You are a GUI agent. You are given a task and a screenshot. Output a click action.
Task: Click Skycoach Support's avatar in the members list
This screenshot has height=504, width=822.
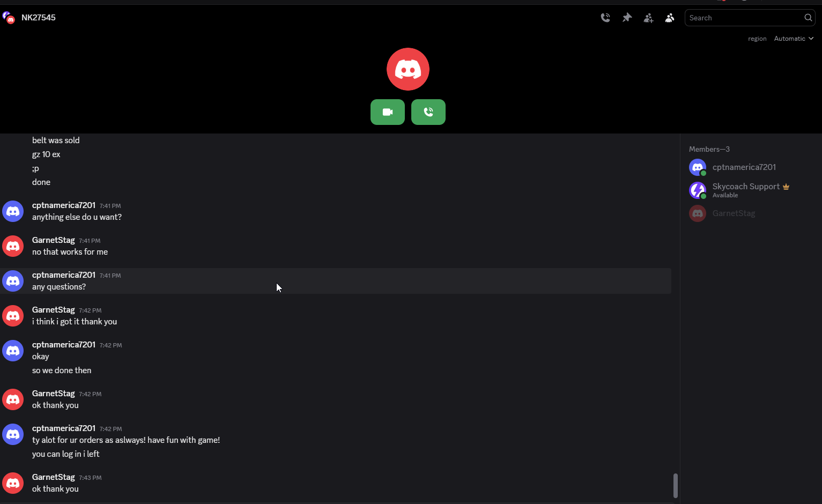698,190
